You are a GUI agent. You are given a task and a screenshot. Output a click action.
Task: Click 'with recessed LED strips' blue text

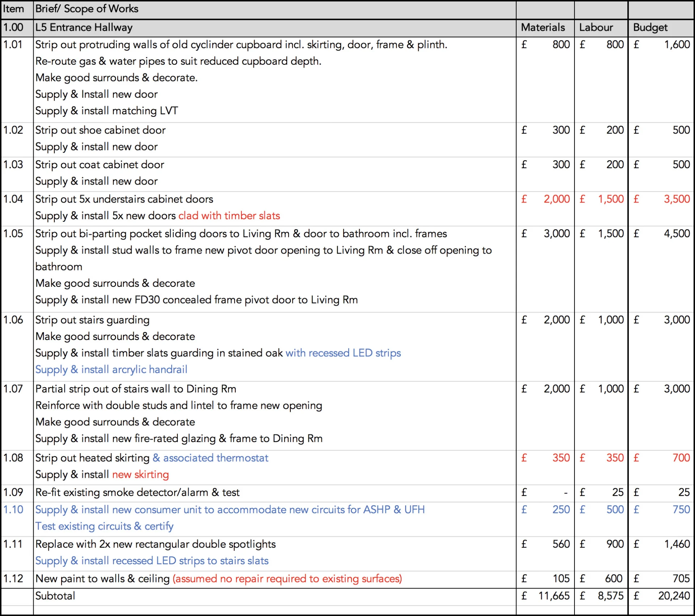click(x=343, y=353)
